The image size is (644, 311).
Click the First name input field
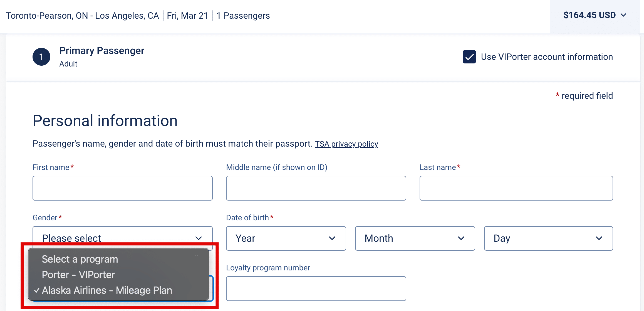coord(122,188)
